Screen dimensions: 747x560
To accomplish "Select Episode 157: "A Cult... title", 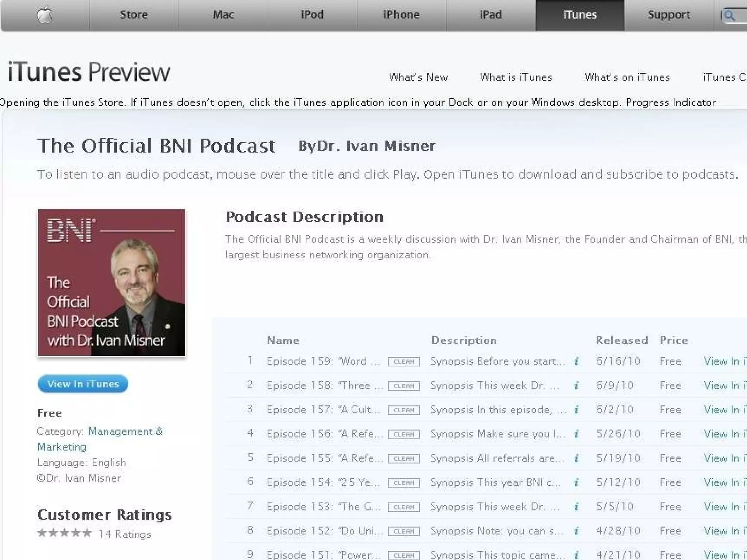I will (x=324, y=410).
